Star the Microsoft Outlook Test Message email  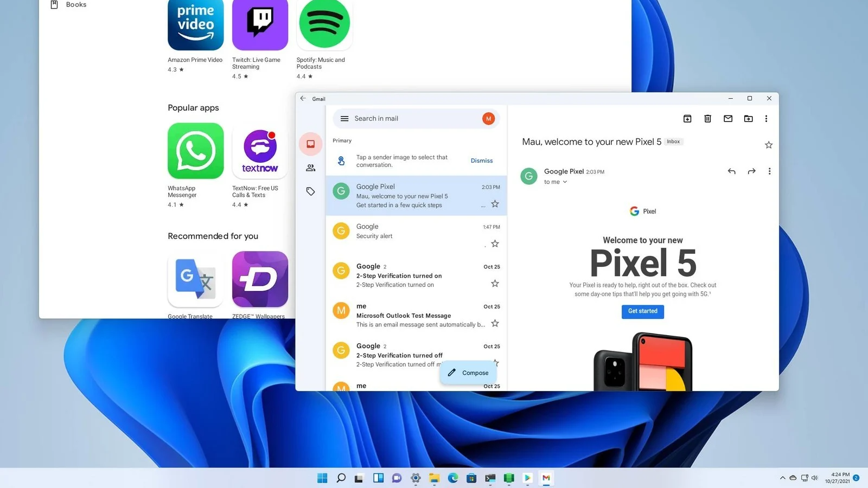pos(495,324)
